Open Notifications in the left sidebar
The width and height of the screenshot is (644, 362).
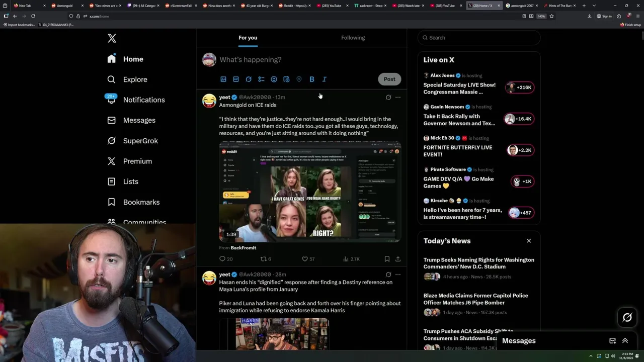(136, 100)
